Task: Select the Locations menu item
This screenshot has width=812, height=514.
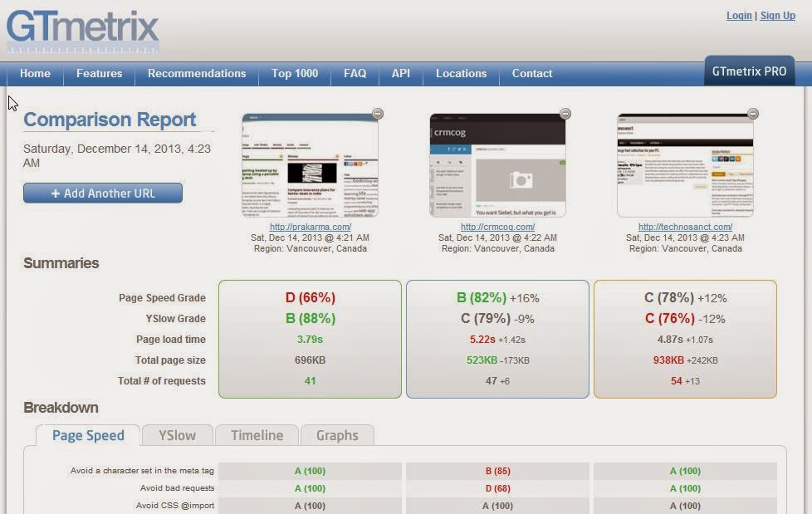Action: click(x=461, y=74)
